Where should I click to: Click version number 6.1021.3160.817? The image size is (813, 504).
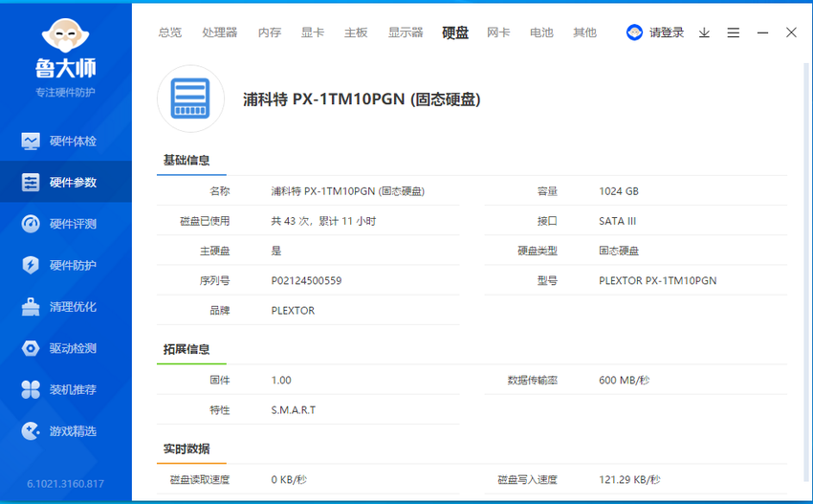pos(65,484)
